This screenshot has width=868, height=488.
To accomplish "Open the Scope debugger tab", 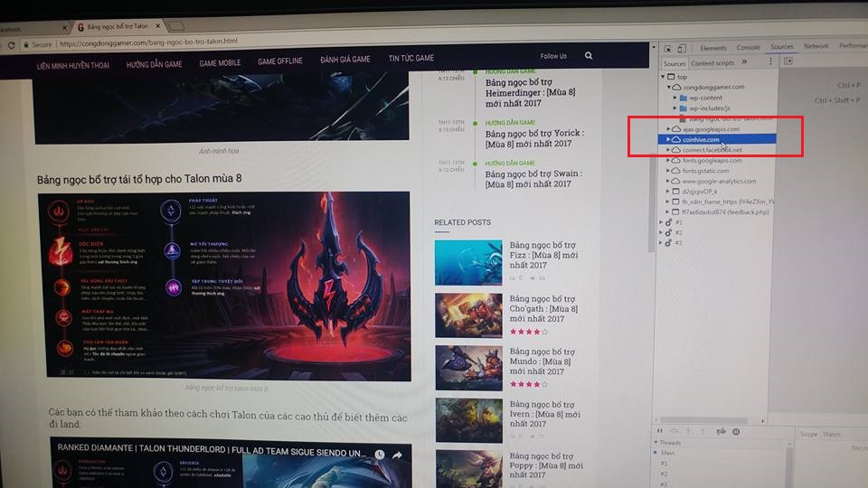I will [808, 435].
